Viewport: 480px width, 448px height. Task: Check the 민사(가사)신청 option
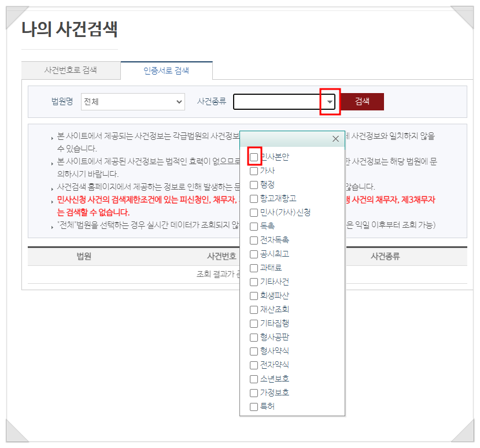coord(254,213)
